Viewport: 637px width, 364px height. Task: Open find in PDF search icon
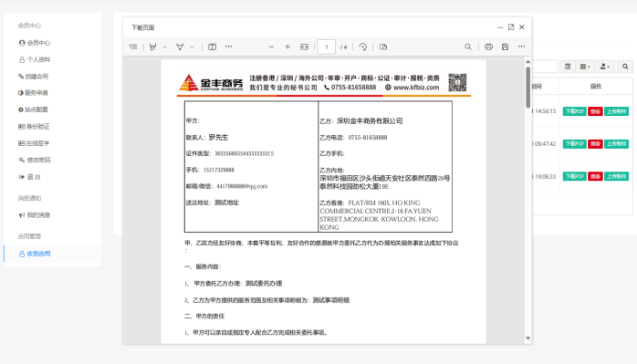coord(468,47)
